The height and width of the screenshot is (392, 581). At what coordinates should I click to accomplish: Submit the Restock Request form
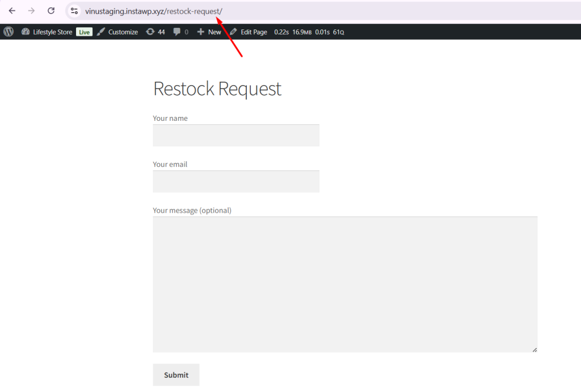175,374
